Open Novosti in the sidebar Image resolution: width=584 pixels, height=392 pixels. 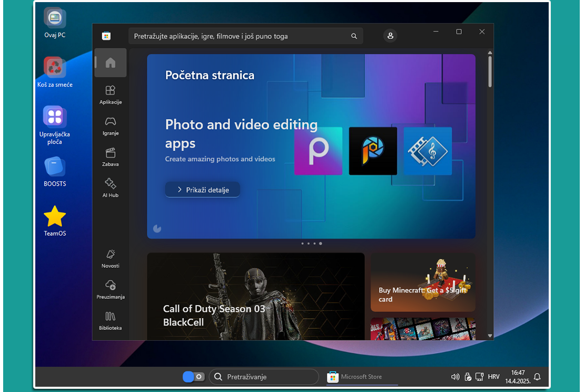click(111, 258)
